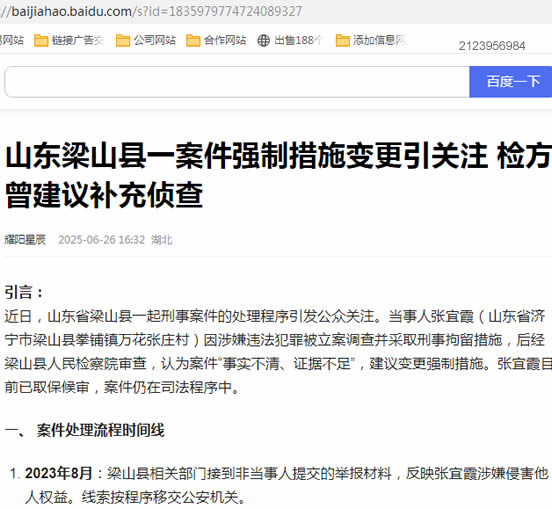This screenshot has width=552, height=509.
Task: Open the 添加信息 bookmark folder icon
Action: pos(343,40)
